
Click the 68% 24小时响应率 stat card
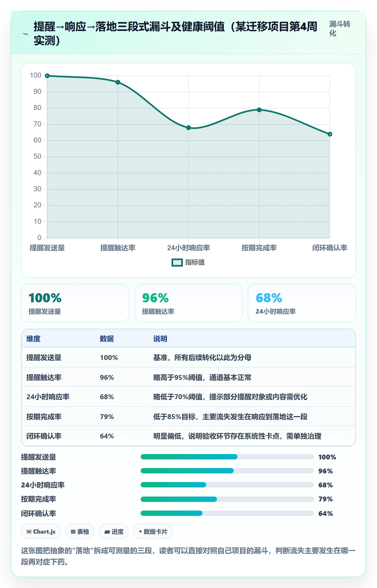[302, 303]
